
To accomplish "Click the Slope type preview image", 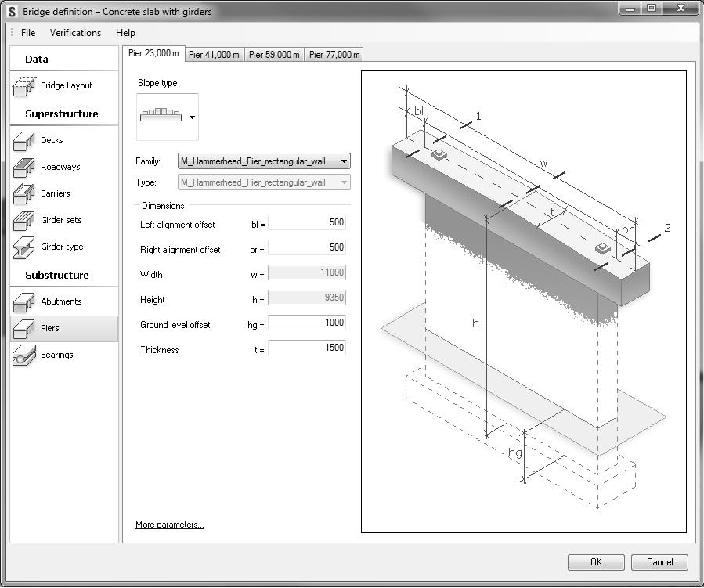I will pos(161,116).
